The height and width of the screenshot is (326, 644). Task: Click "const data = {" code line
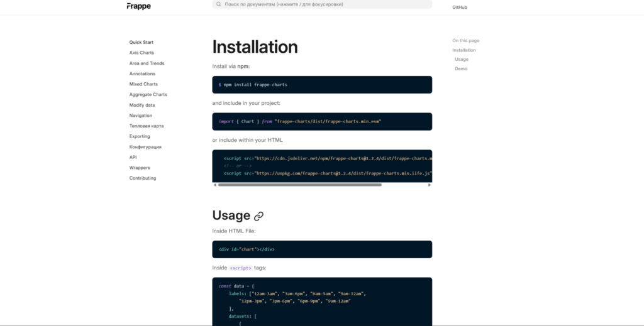tap(236, 286)
